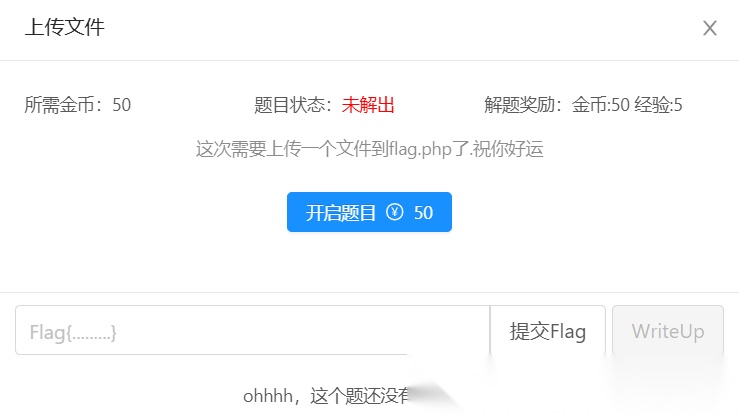Click the ohhhh message at bottom
739x415 pixels.
pyautogui.click(x=326, y=396)
